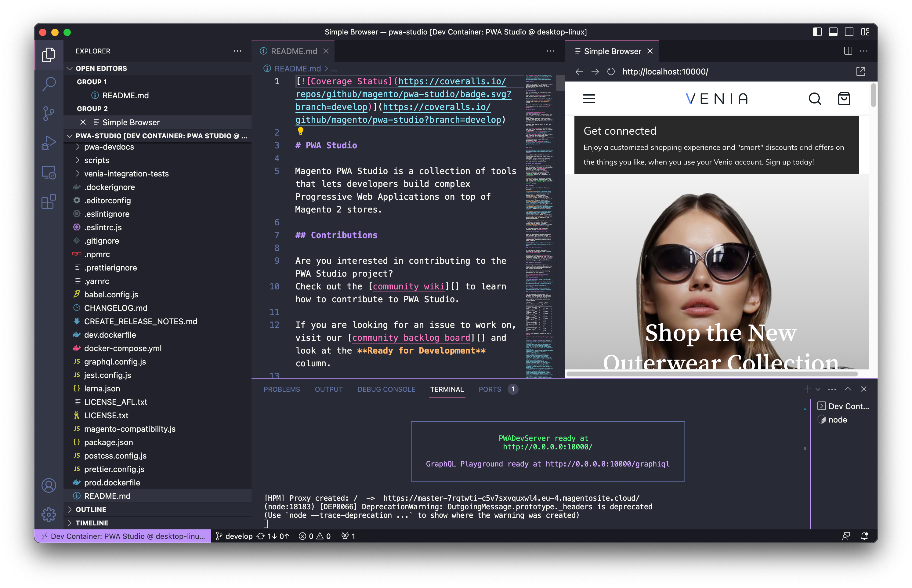The width and height of the screenshot is (912, 588).
Task: Toggle the primary side bar visibility
Action: tap(817, 32)
